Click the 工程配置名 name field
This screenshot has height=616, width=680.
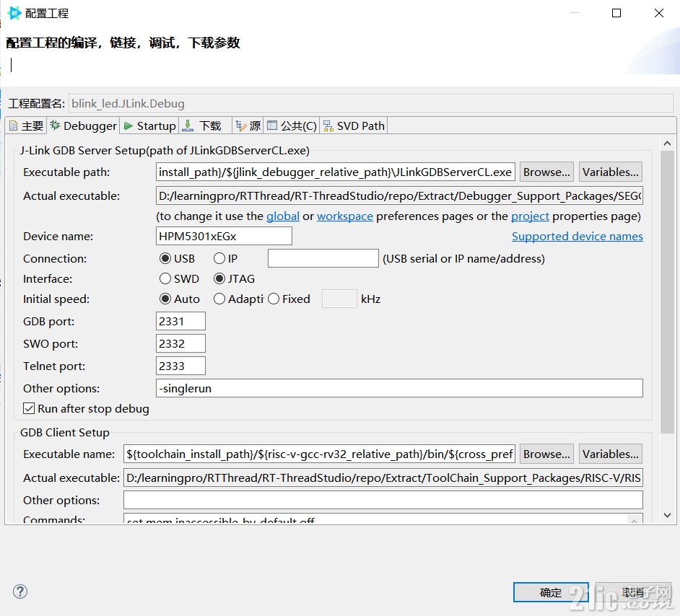[371, 104]
